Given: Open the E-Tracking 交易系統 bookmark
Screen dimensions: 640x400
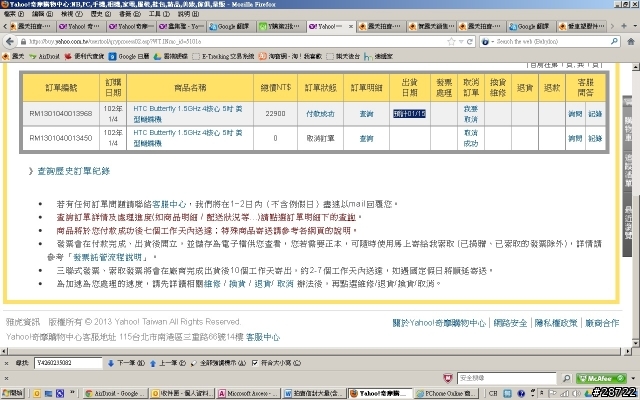Looking at the screenshot, I should (x=223, y=56).
